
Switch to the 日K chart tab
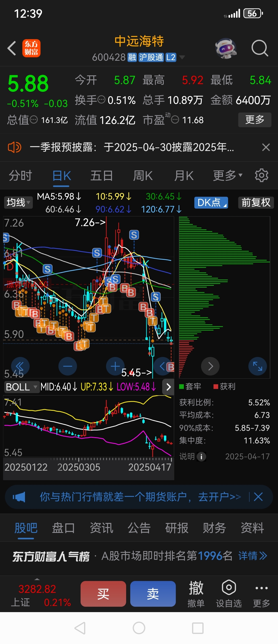(62, 176)
